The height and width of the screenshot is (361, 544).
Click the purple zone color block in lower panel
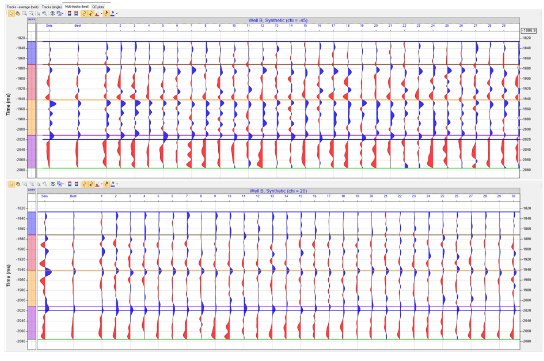click(32, 323)
